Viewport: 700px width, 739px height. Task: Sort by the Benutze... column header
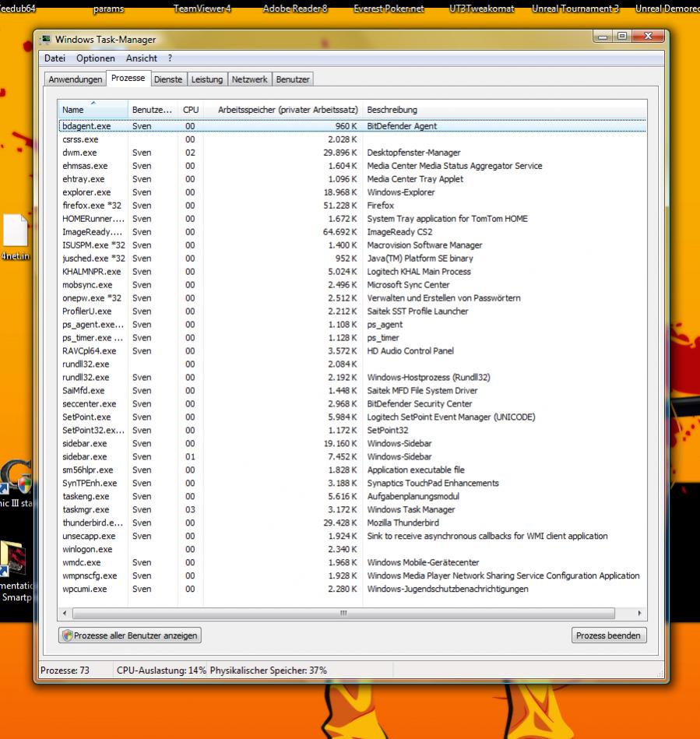[153, 109]
